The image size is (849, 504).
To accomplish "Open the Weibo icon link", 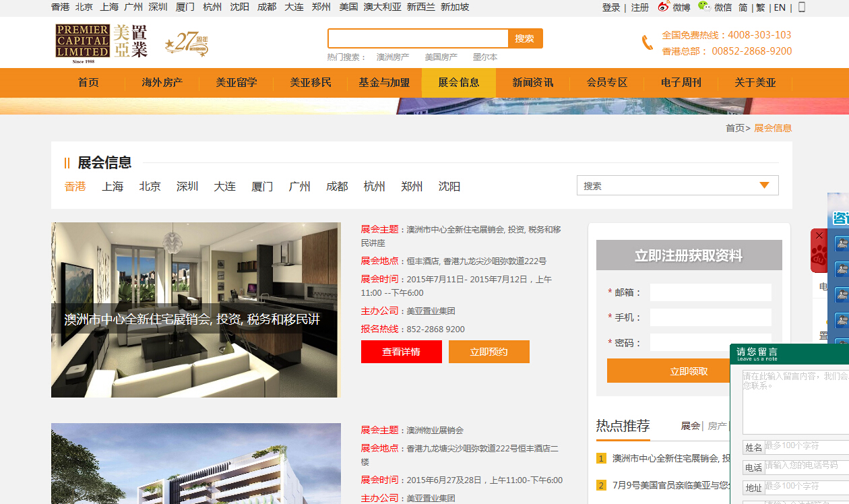I will (x=664, y=7).
